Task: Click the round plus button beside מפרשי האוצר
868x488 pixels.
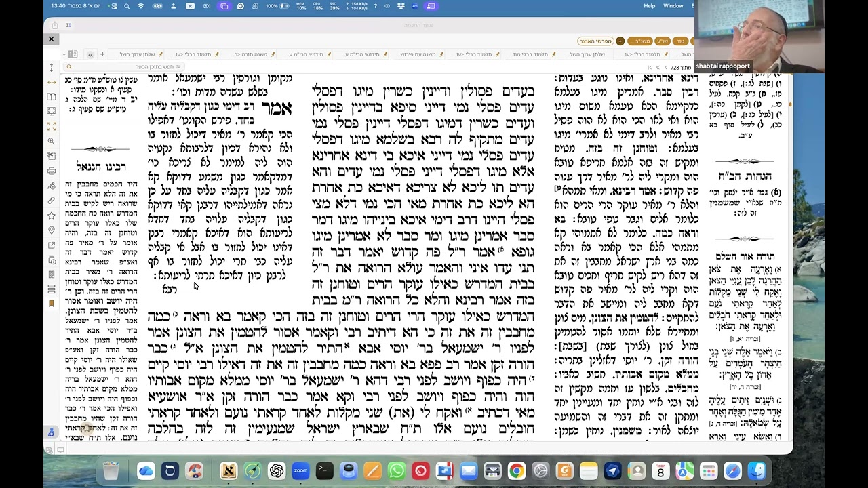Action: pos(620,41)
